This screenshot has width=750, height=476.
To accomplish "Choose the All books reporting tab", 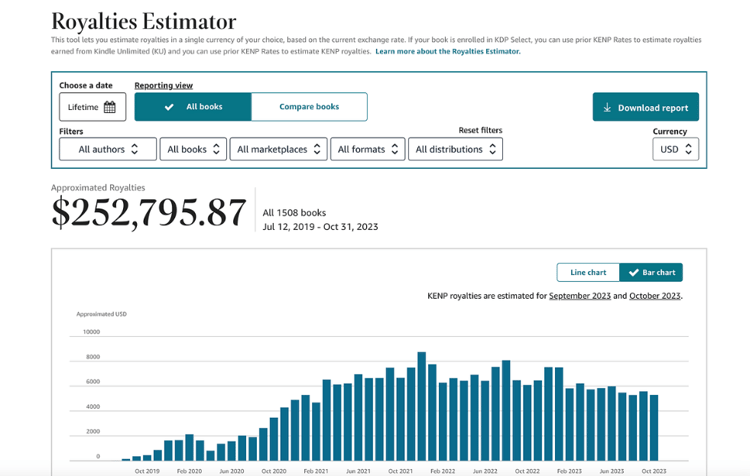I will pyautogui.click(x=193, y=107).
